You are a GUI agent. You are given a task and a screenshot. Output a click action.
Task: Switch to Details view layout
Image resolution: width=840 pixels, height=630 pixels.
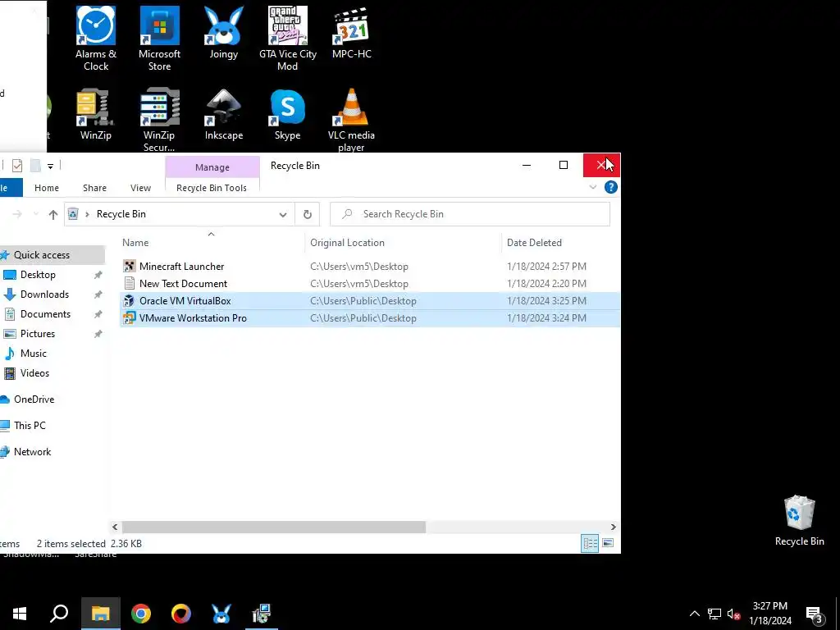tap(590, 543)
